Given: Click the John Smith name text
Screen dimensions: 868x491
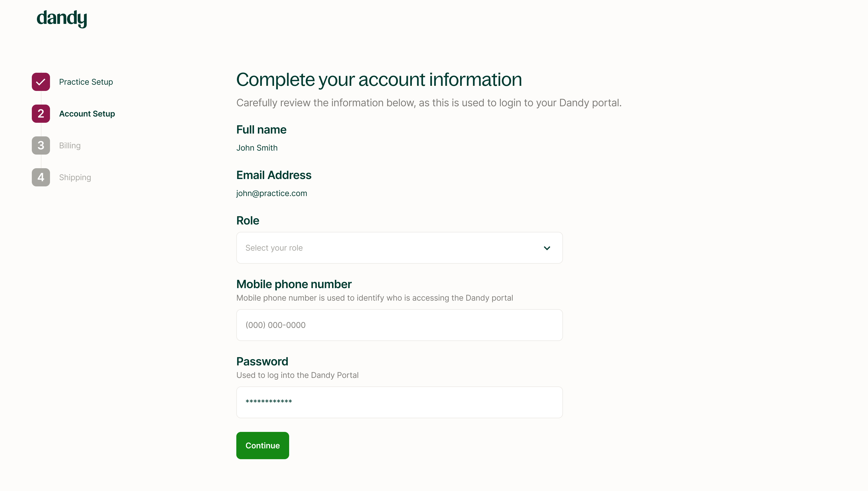Looking at the screenshot, I should [x=257, y=148].
